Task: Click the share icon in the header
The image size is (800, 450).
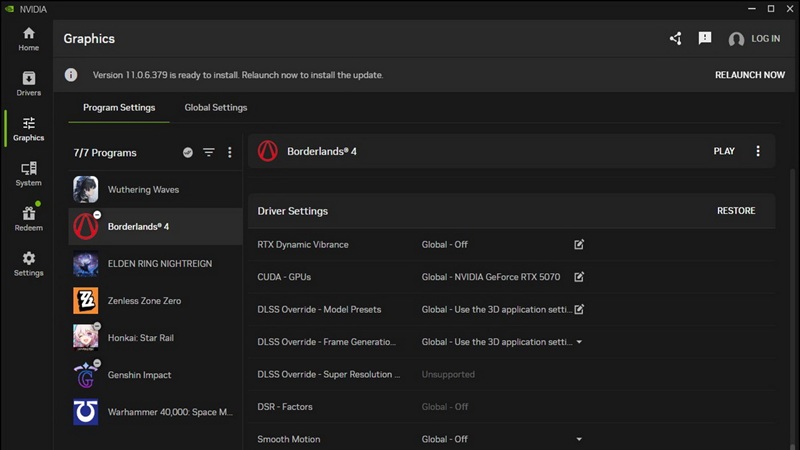Action: tap(675, 39)
